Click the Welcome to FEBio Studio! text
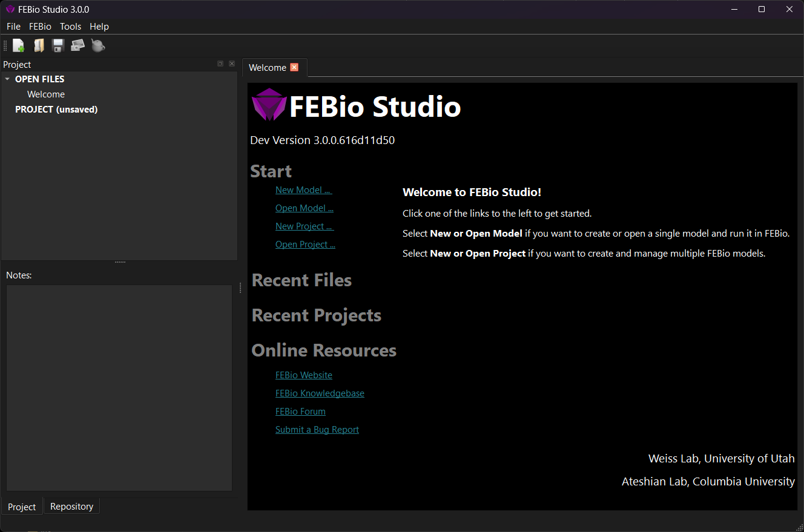The width and height of the screenshot is (804, 532). pyautogui.click(x=472, y=192)
